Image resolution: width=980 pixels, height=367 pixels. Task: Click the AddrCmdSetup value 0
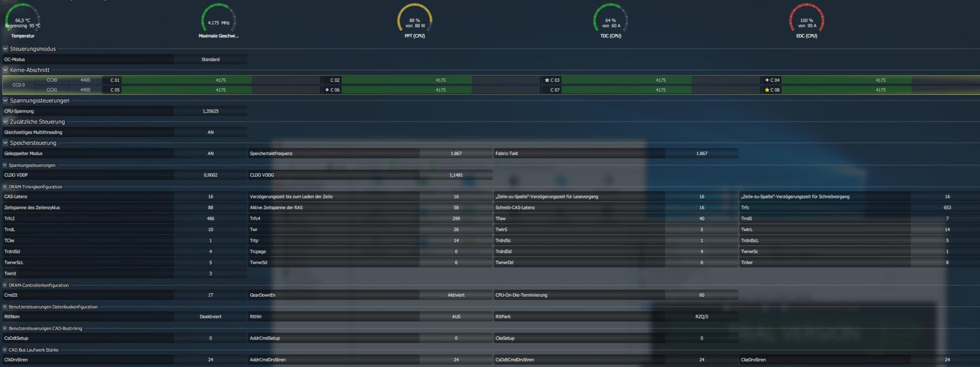pos(456,338)
